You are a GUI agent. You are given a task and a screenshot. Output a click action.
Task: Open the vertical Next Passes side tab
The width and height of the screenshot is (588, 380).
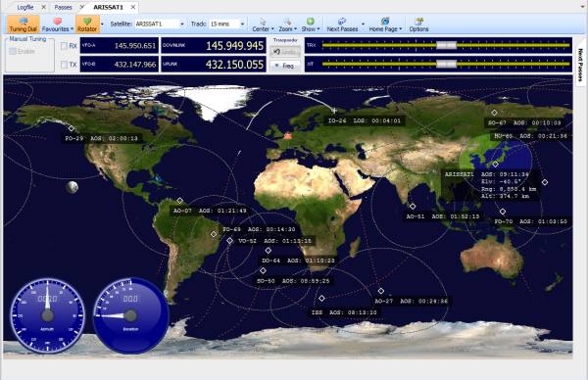point(580,65)
